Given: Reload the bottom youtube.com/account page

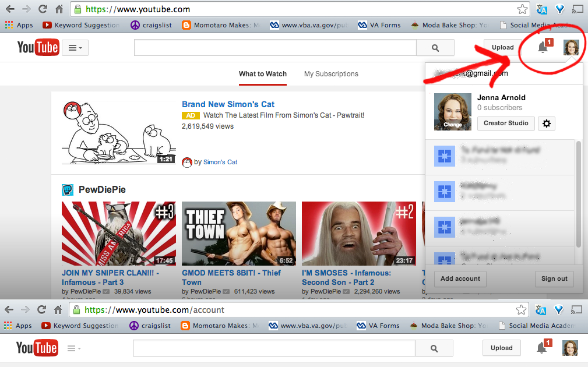Looking at the screenshot, I should tap(41, 310).
